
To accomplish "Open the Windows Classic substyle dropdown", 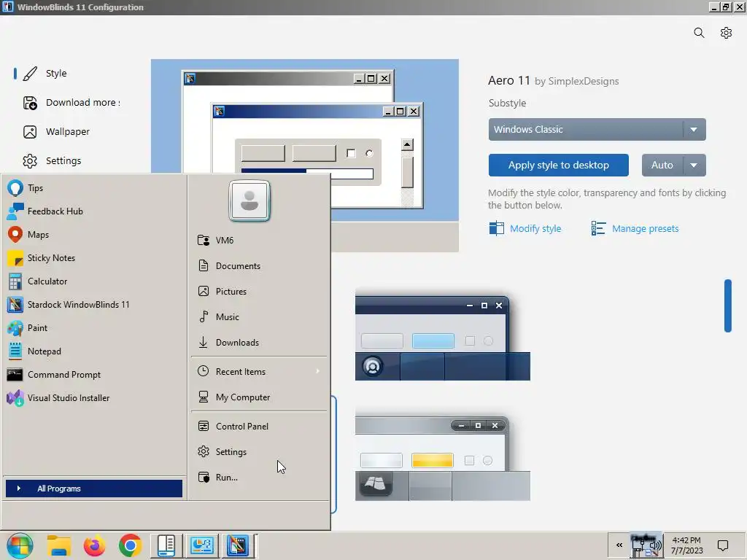I will click(x=597, y=130).
